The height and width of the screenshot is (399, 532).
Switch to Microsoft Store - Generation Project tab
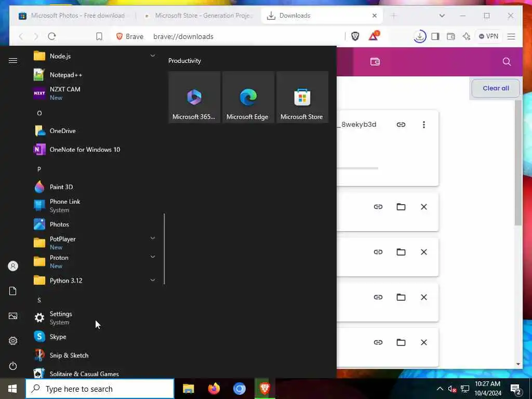[x=198, y=16]
